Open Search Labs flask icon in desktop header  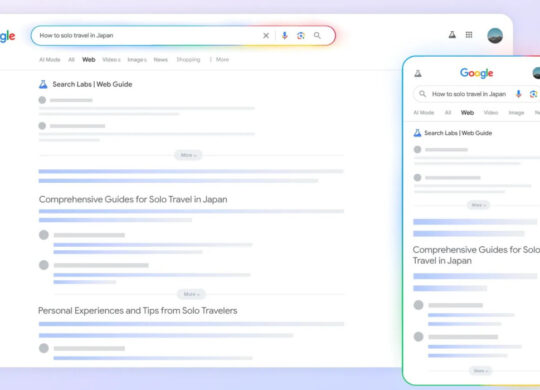click(452, 35)
